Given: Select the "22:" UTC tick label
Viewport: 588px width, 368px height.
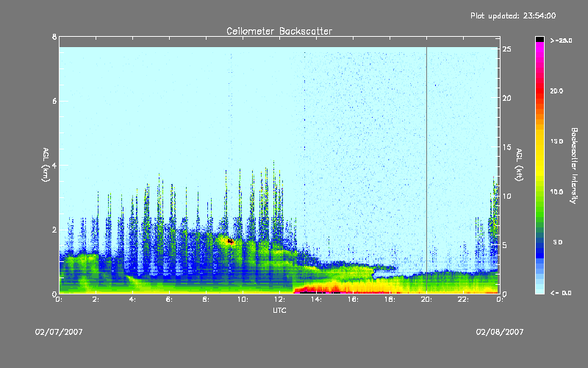Looking at the screenshot, I should 463,300.
